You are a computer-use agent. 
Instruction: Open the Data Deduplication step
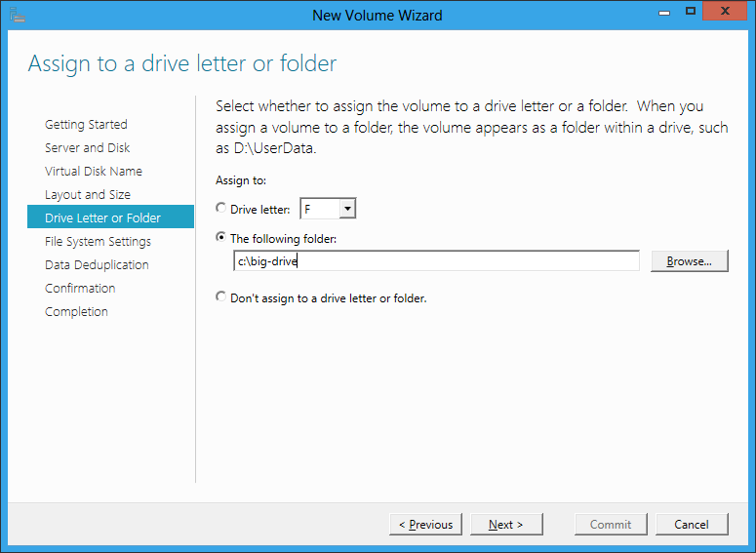[97, 265]
